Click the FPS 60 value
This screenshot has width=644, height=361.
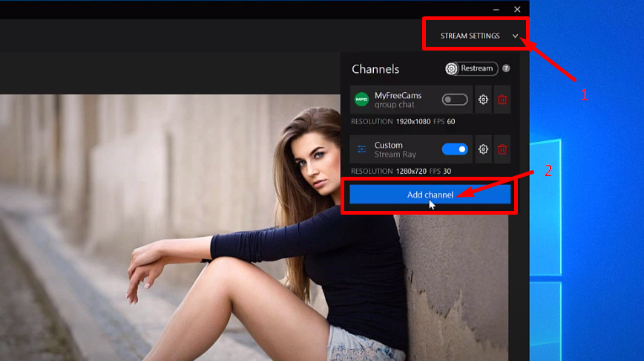click(x=451, y=122)
